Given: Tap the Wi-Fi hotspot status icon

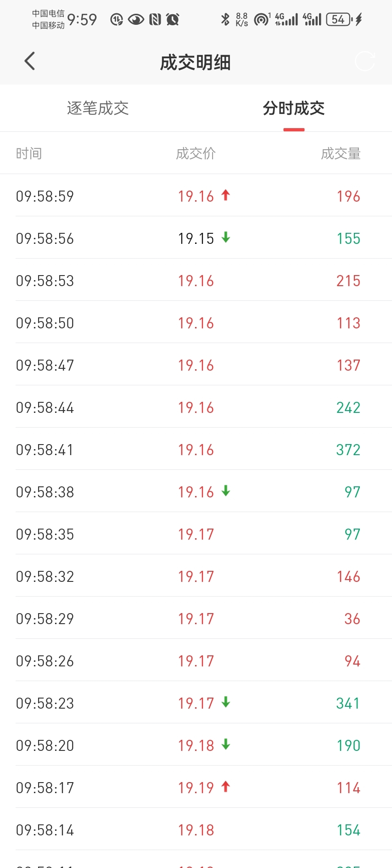Looking at the screenshot, I should (261, 19).
